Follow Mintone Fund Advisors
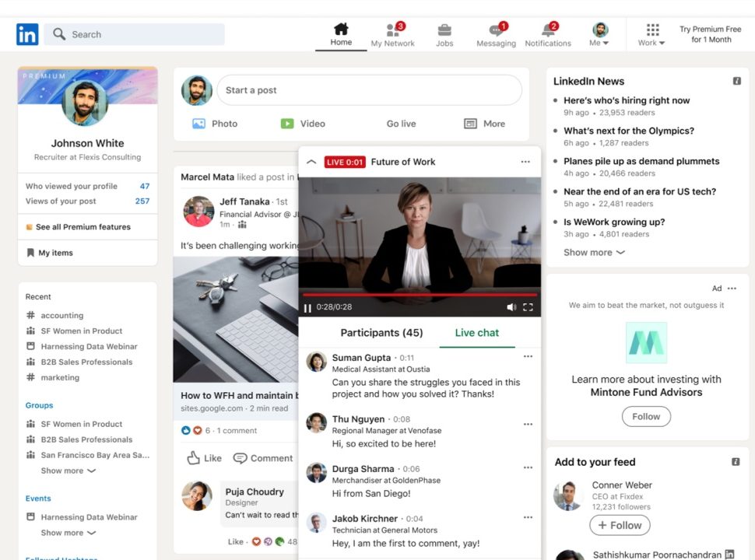Image resolution: width=755 pixels, height=560 pixels. [x=646, y=417]
